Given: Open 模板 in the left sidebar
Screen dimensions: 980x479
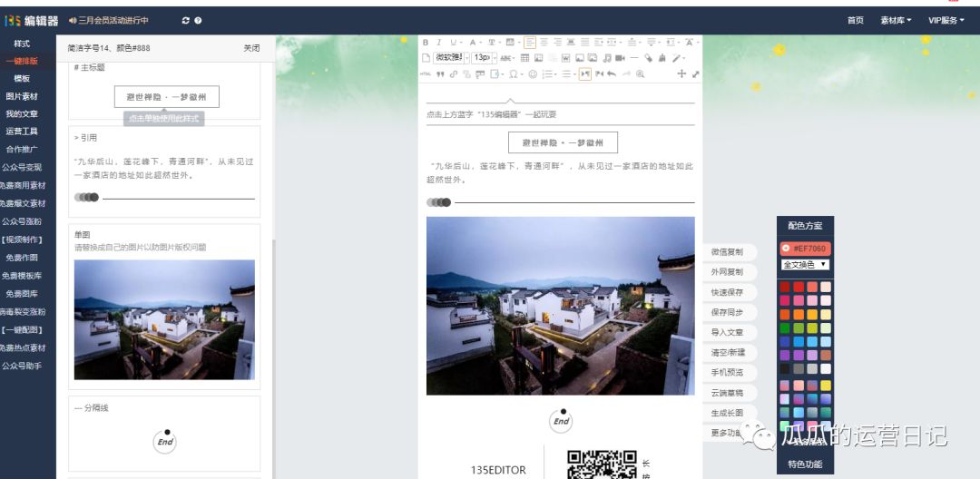Looking at the screenshot, I should [x=23, y=79].
